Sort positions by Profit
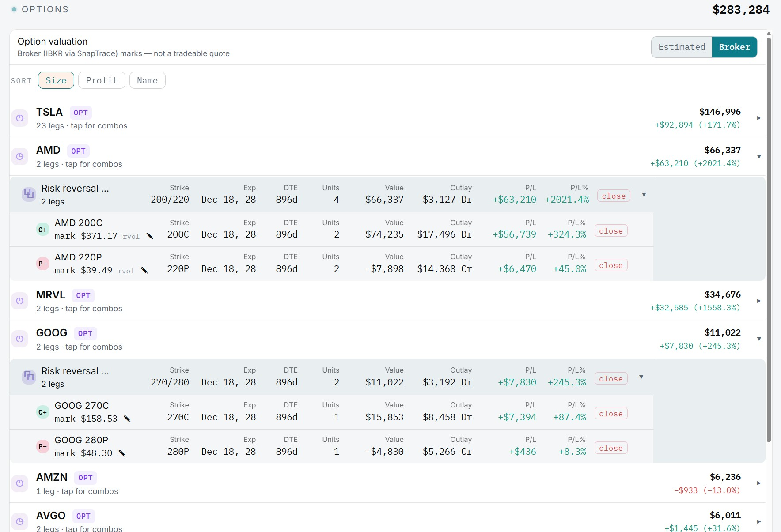Screen dimensions: 781x532 [102, 80]
